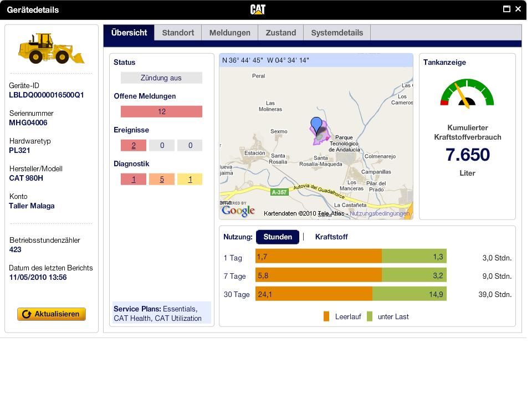Go to the Zustand tab
The image size is (532, 399).
[x=280, y=33]
